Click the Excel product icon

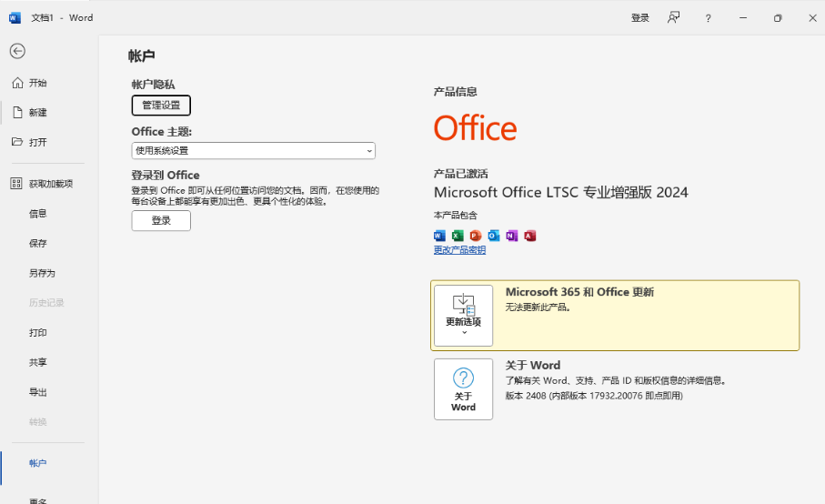[x=458, y=236]
